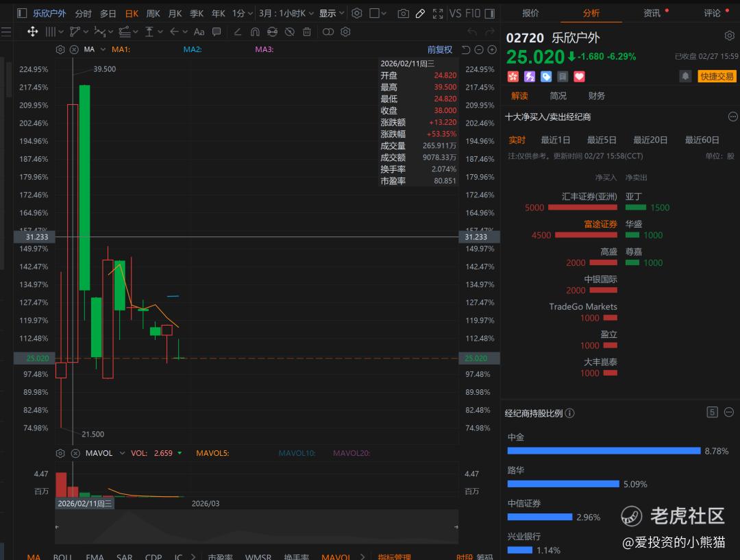Open the layout square dropdown
The height and width of the screenshot is (560, 740).
(x=378, y=13)
